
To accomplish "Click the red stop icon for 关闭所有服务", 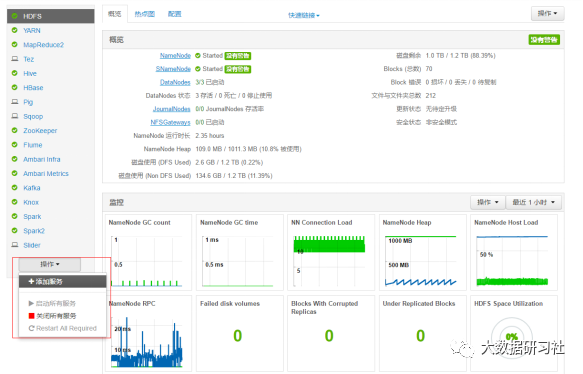I will [x=32, y=316].
